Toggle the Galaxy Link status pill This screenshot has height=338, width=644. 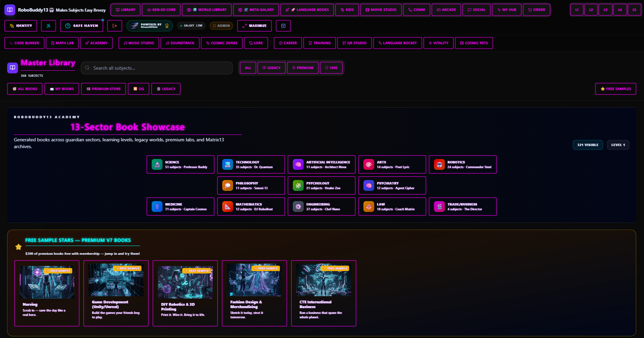pos(191,26)
